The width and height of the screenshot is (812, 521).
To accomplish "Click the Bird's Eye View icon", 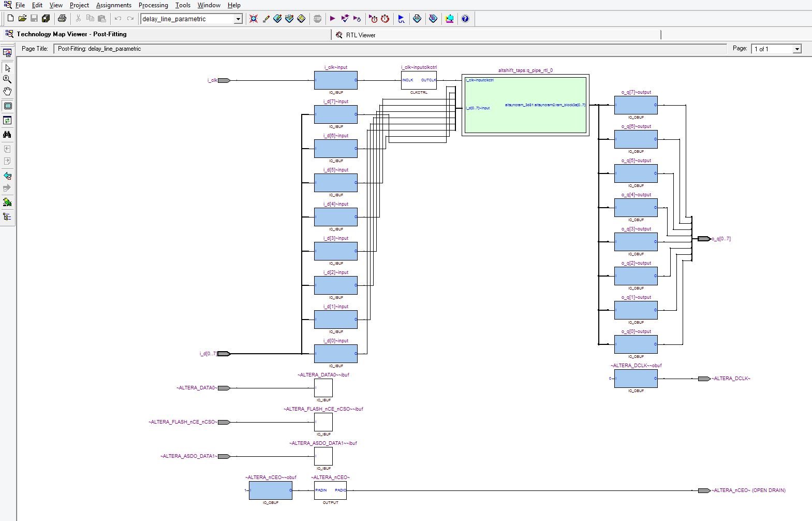I will [x=7, y=202].
